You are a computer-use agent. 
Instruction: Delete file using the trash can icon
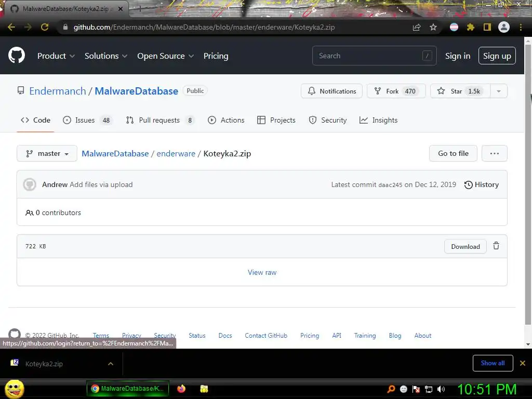496,246
